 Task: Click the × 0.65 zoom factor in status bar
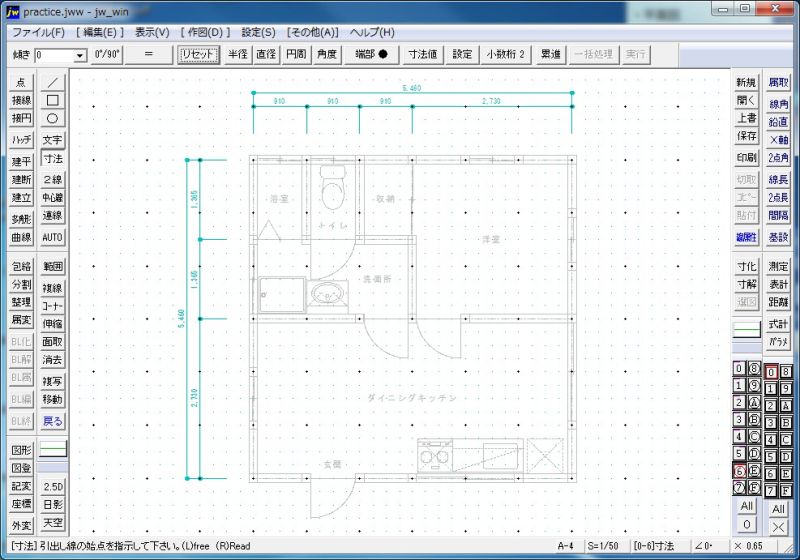(748, 546)
